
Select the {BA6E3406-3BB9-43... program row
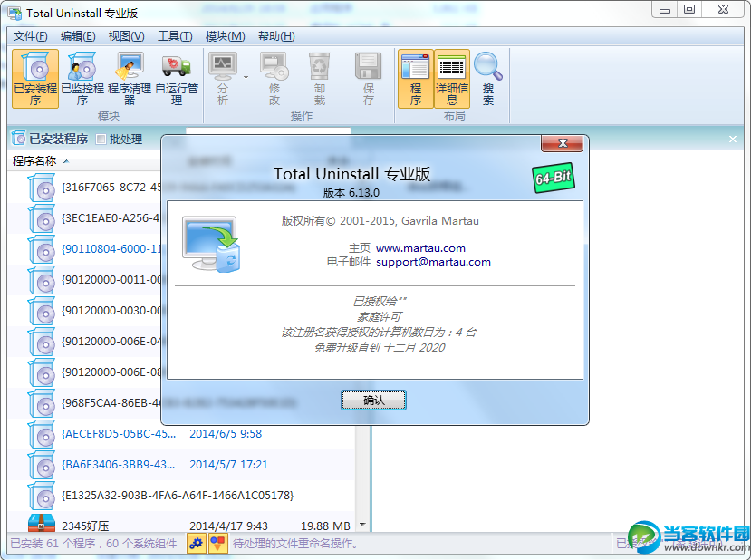click(181, 465)
